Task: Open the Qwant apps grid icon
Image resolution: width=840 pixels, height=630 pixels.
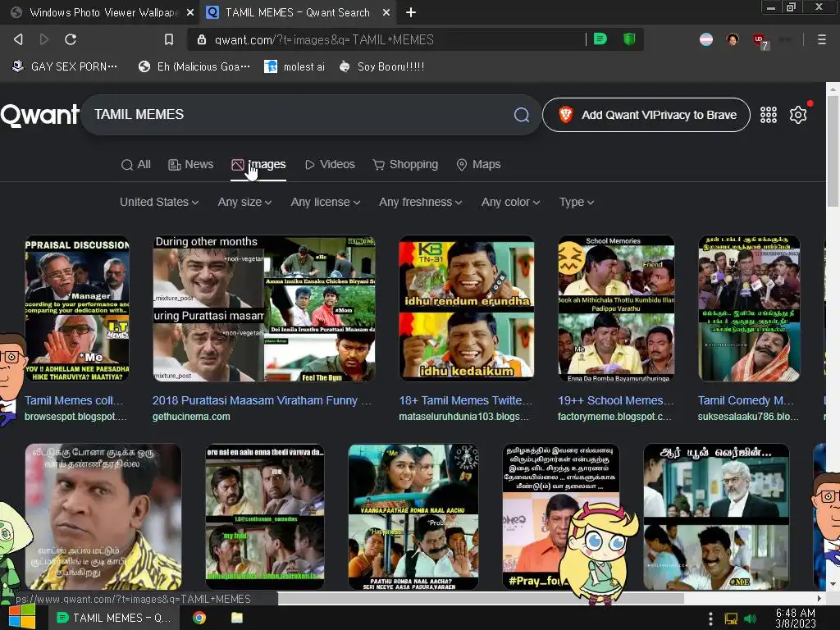Action: [x=768, y=115]
